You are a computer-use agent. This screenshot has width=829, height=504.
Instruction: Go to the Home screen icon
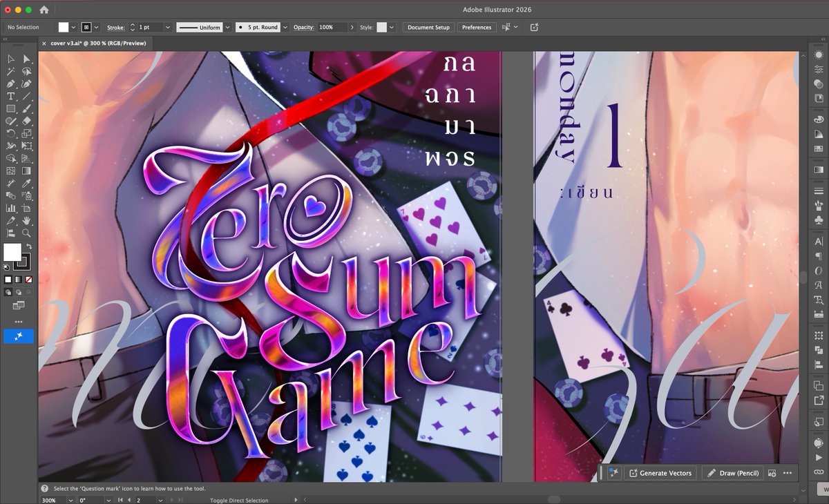[44, 10]
